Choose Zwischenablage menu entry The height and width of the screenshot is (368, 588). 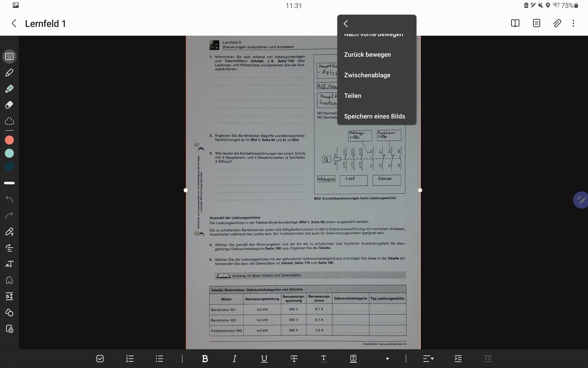(x=377, y=75)
